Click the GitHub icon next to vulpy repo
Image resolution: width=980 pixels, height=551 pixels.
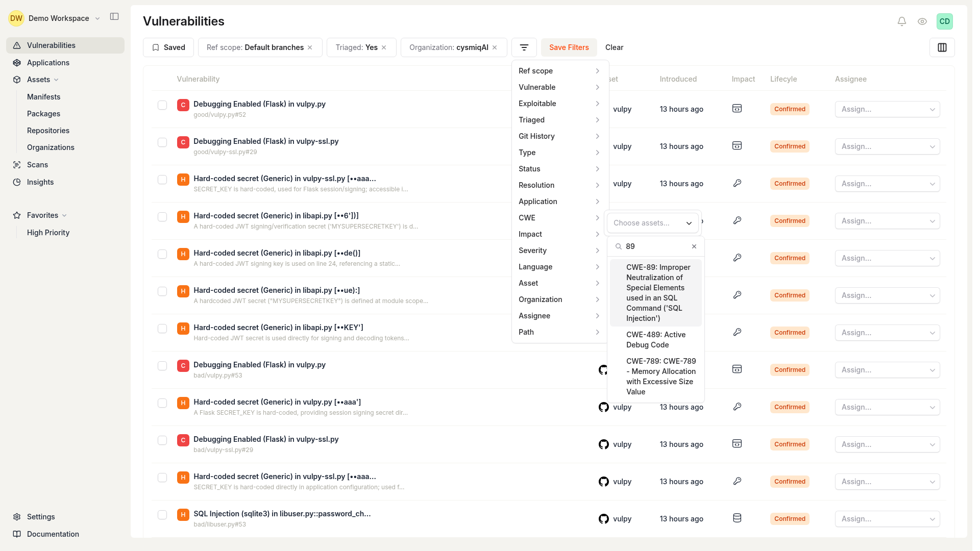click(x=603, y=407)
